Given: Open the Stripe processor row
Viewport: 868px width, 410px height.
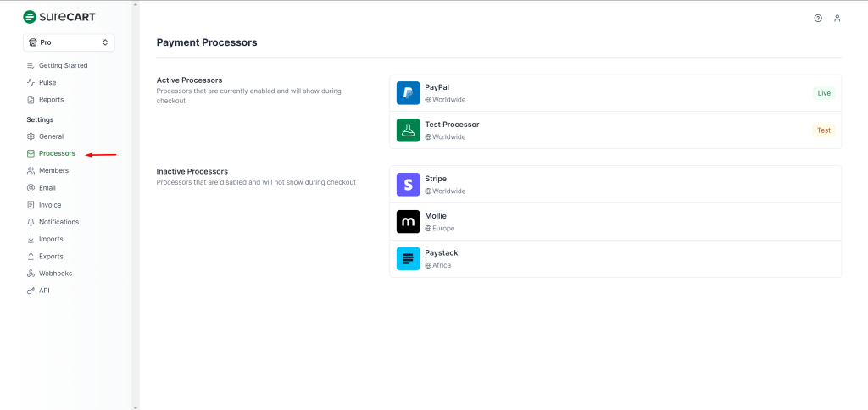Looking at the screenshot, I should click(615, 185).
